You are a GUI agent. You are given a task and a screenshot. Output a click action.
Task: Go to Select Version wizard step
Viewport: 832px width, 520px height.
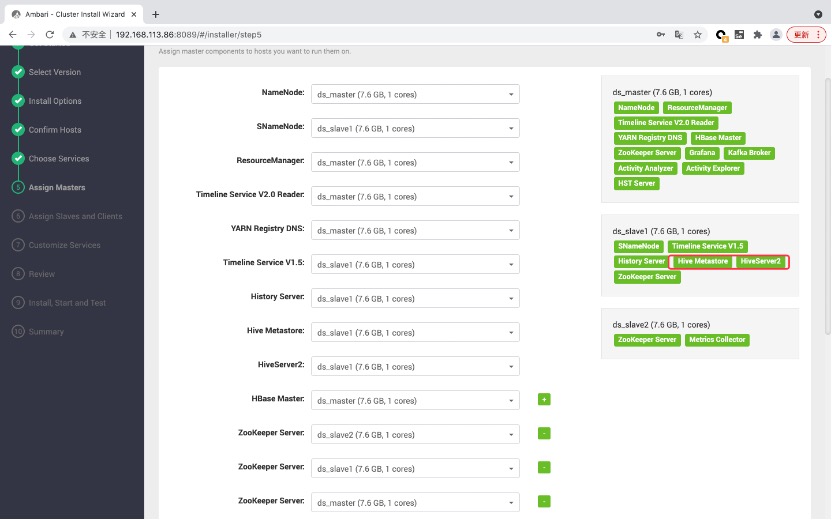pos(55,72)
